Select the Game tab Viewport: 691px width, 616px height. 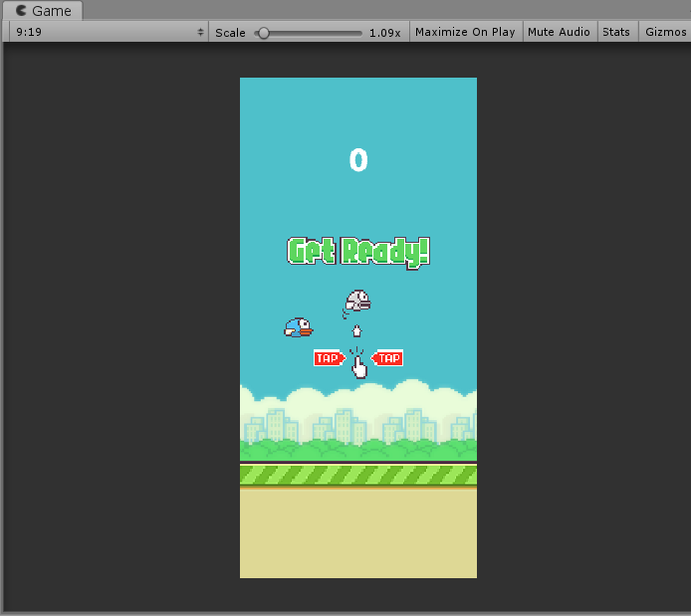43,11
